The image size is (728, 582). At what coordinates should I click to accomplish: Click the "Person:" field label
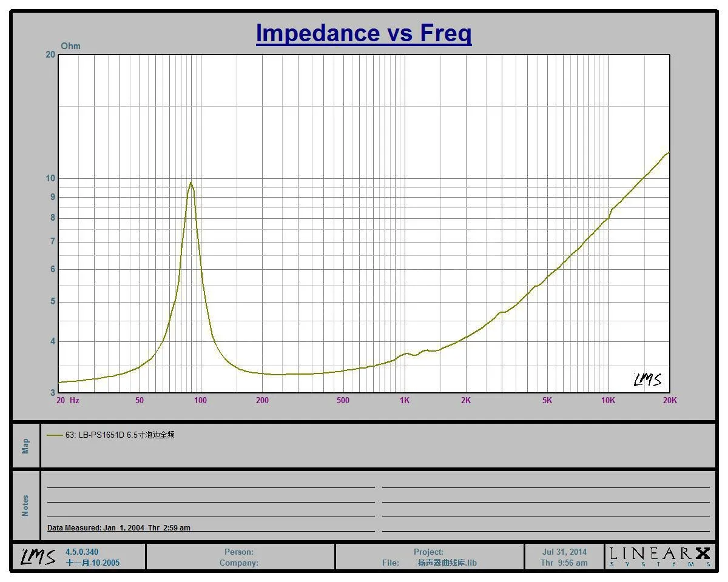pyautogui.click(x=239, y=552)
